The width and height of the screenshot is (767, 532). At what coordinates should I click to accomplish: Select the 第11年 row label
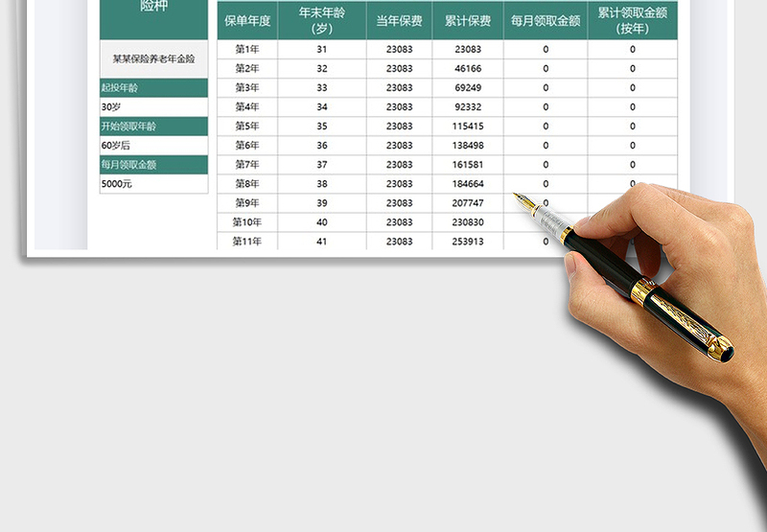pyautogui.click(x=247, y=241)
